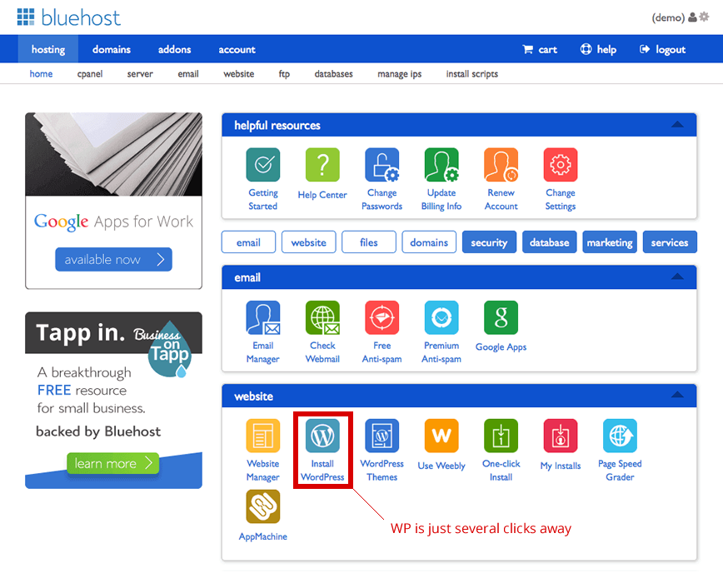Toggle the security section filter
Image resolution: width=723 pixels, height=588 pixels.
coord(489,242)
